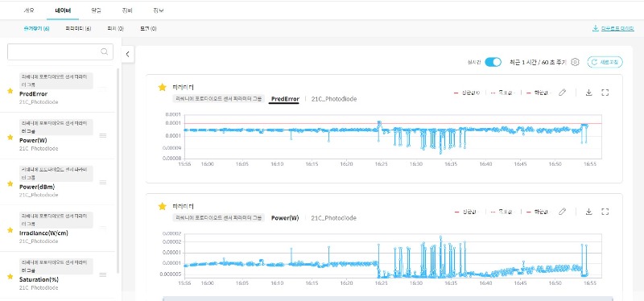Select PredError item in sidebar list

point(57,89)
